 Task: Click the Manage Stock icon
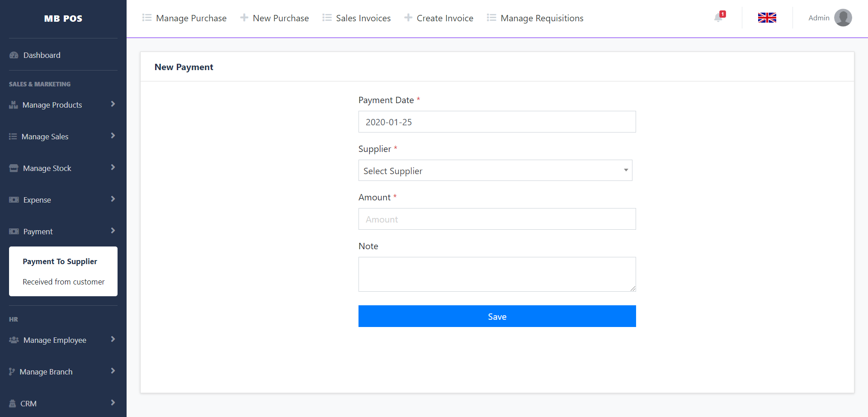pyautogui.click(x=13, y=168)
